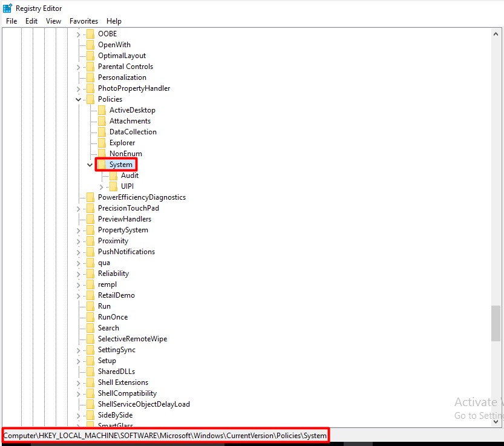The width and height of the screenshot is (504, 446).
Task: Select the PhotoPropertyHandler key label
Action: (x=134, y=88)
